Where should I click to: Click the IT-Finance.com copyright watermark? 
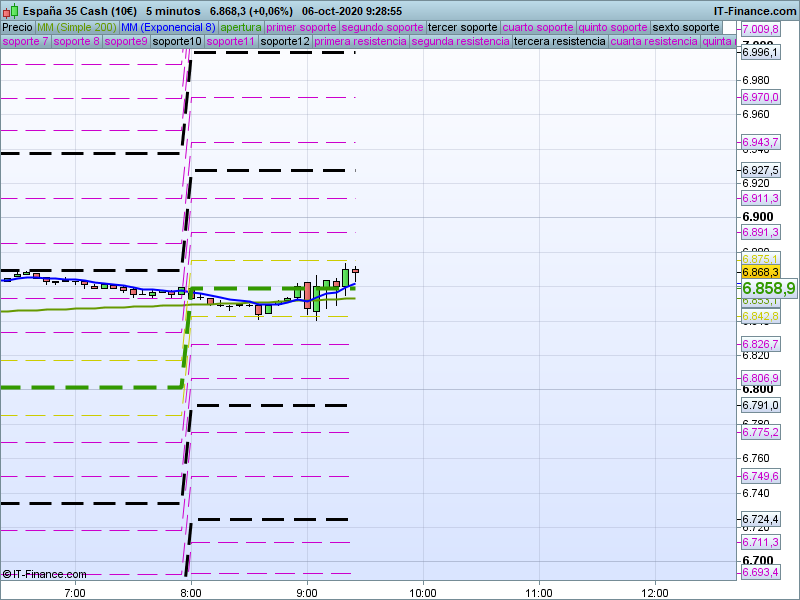coord(44,574)
